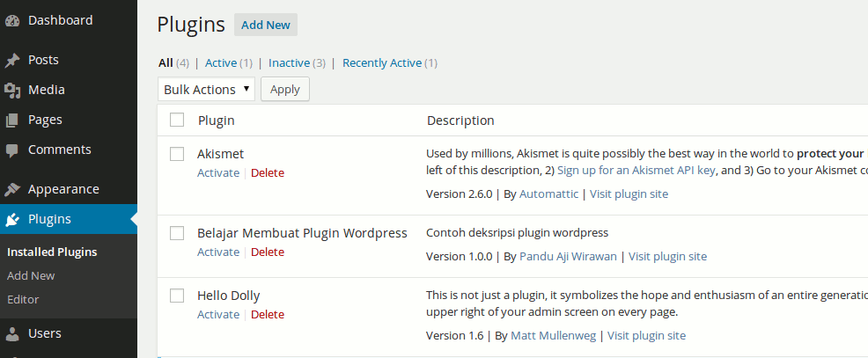This screenshot has height=358, width=868.
Task: Click the Comments speech bubble icon
Action: 12,150
